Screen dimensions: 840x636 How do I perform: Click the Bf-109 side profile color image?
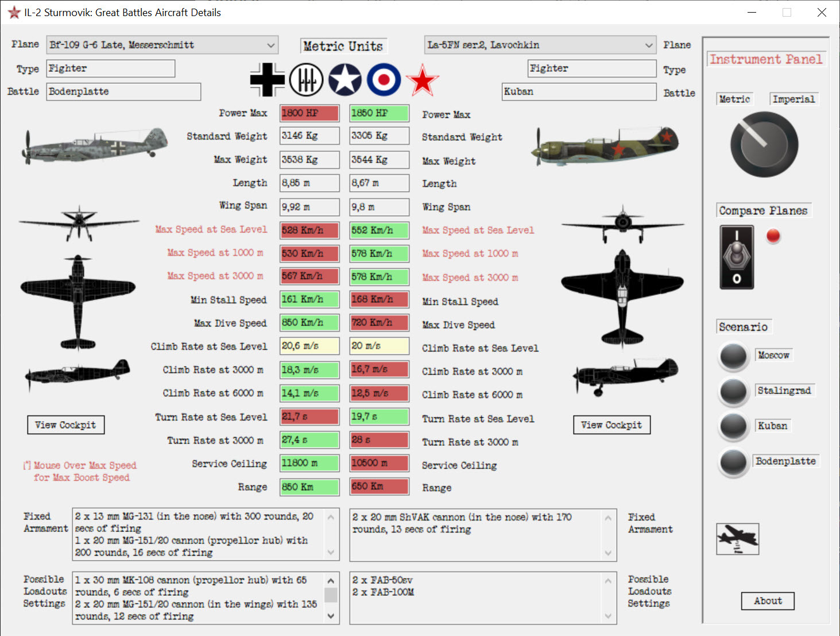pos(95,145)
